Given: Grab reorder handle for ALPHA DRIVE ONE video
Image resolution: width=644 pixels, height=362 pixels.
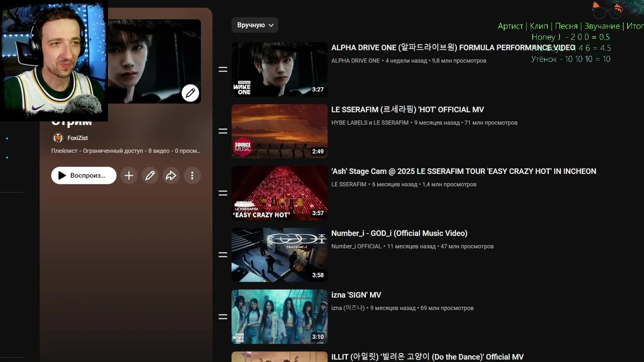Looking at the screenshot, I should 223,69.
